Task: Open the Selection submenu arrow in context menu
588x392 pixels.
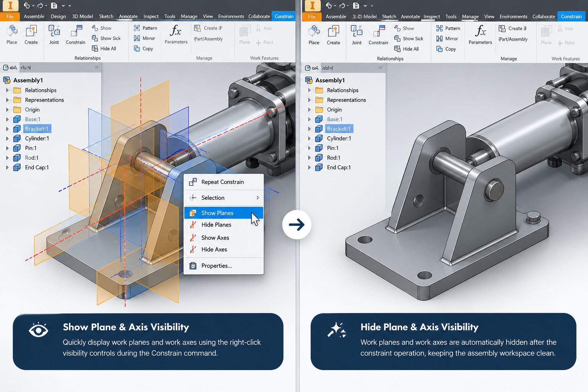Action: pyautogui.click(x=258, y=198)
